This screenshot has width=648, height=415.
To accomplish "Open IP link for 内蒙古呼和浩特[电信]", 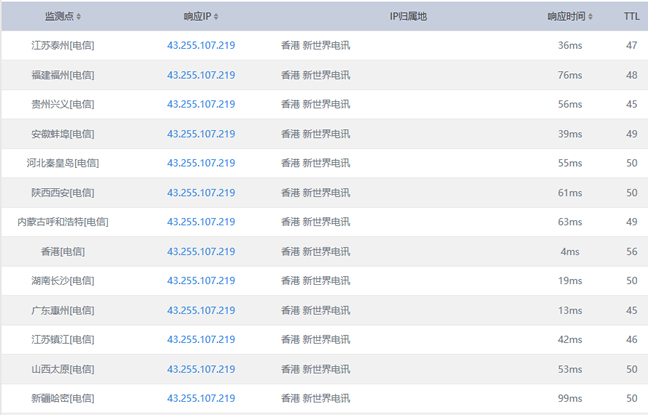I will (x=201, y=222).
